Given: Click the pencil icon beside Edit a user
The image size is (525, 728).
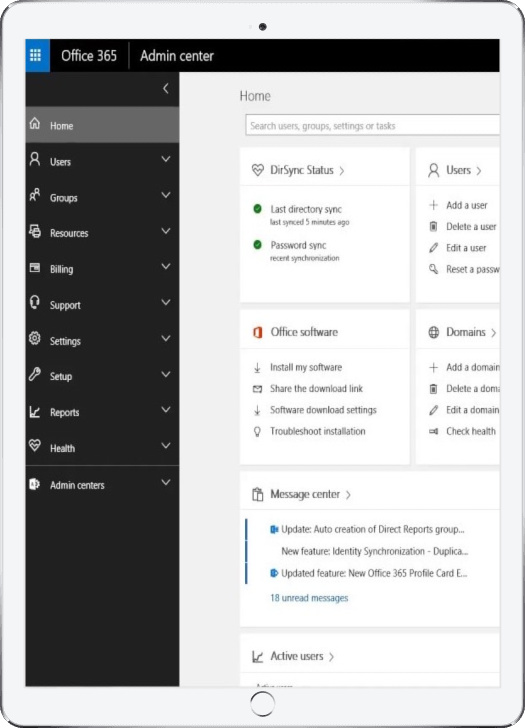Looking at the screenshot, I should point(434,248).
